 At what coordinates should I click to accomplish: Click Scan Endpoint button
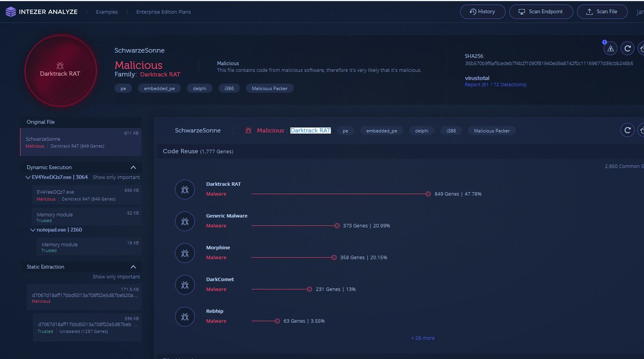click(x=541, y=12)
